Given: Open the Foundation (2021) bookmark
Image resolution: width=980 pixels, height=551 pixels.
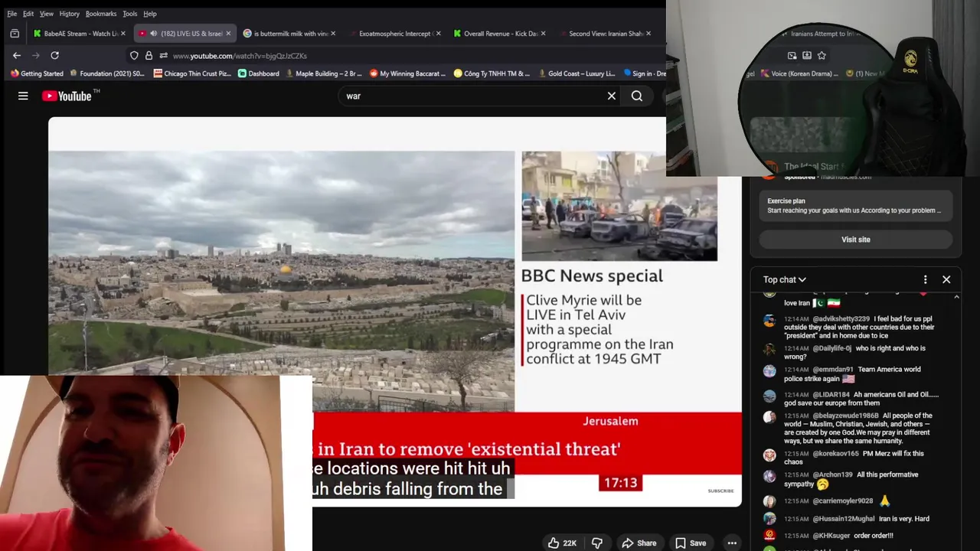Looking at the screenshot, I should 107,73.
